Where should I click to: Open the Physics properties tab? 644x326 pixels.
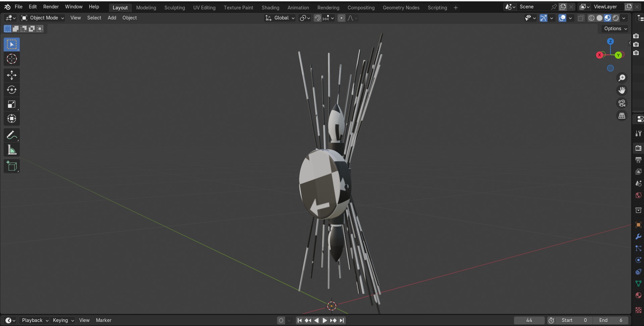click(x=638, y=260)
